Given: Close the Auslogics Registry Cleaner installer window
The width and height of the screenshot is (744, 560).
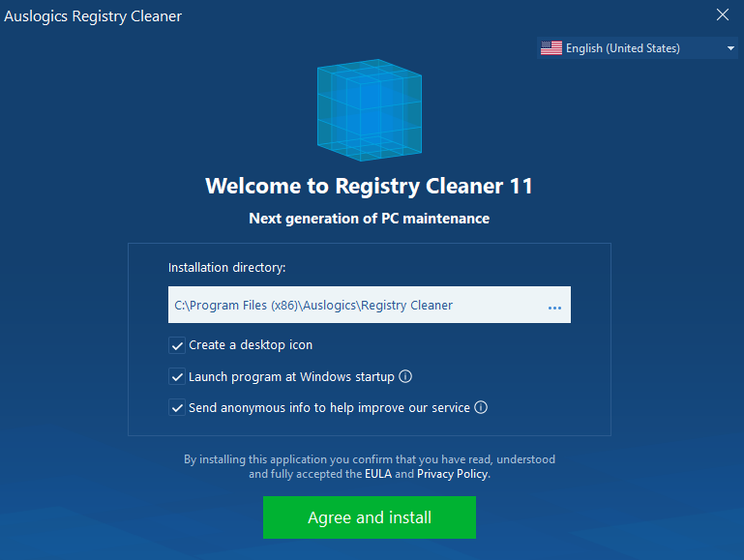Looking at the screenshot, I should (722, 15).
